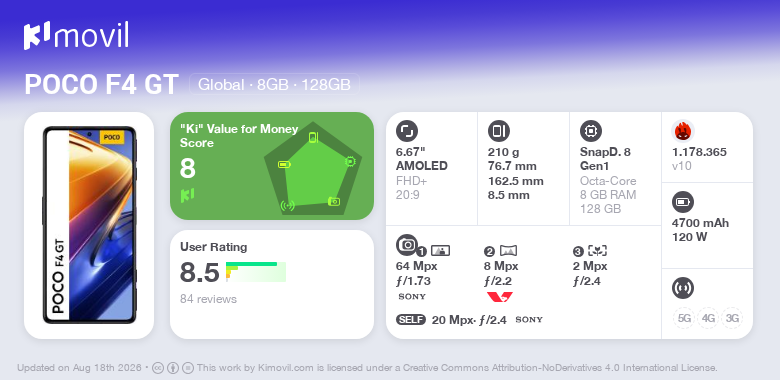Click the screen size icon
This screenshot has width=780, height=380.
[407, 131]
